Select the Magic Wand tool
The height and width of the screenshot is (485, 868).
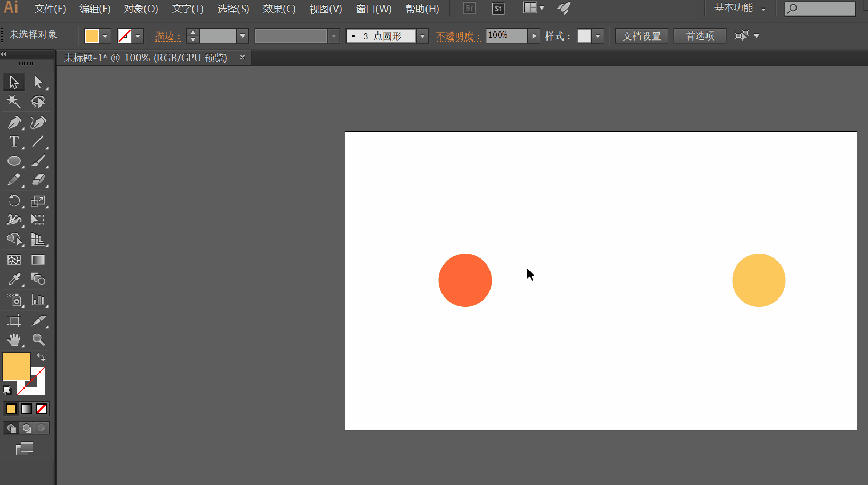[14, 101]
